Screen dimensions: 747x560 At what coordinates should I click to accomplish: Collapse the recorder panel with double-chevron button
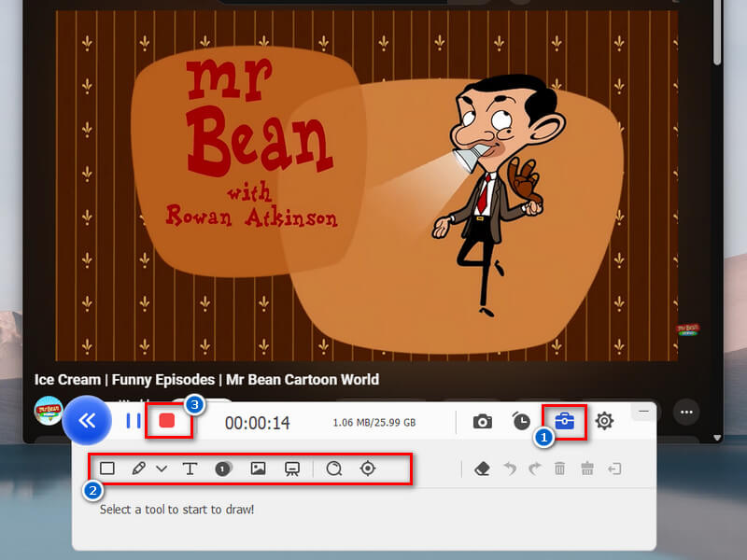coord(87,421)
